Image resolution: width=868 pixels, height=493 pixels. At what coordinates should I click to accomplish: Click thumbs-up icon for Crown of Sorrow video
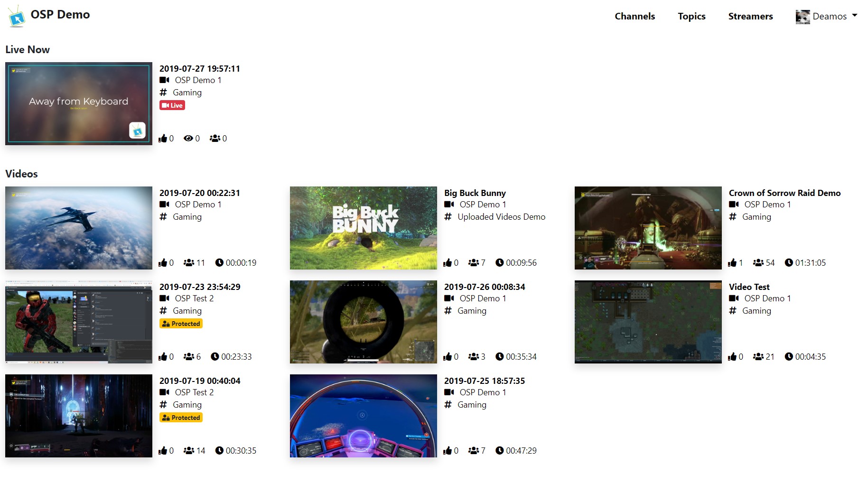[732, 263]
